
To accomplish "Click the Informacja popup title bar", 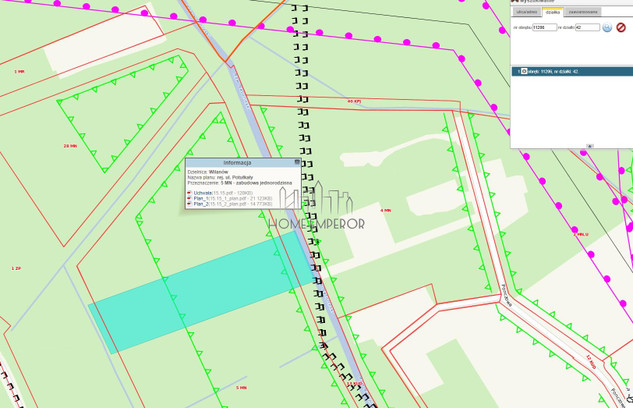I will click(238, 161).
